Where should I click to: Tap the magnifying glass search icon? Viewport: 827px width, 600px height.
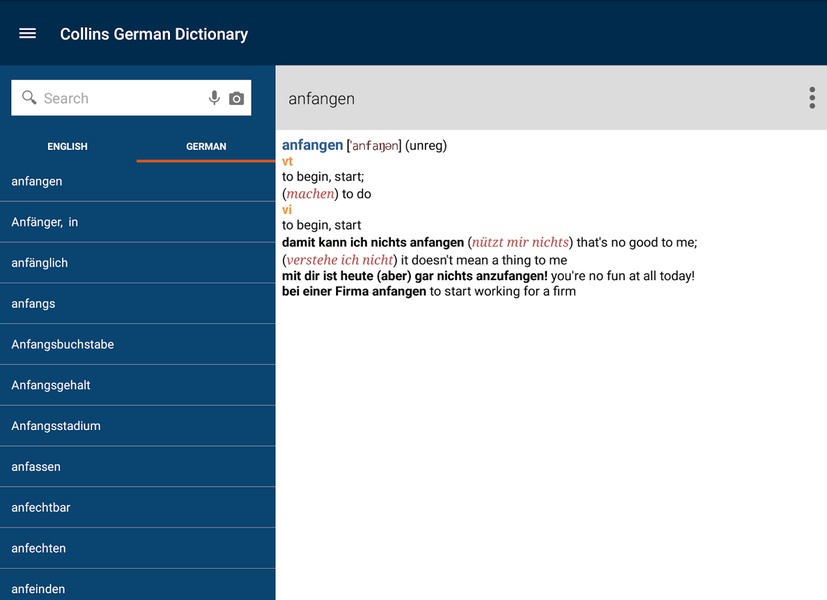click(x=29, y=98)
